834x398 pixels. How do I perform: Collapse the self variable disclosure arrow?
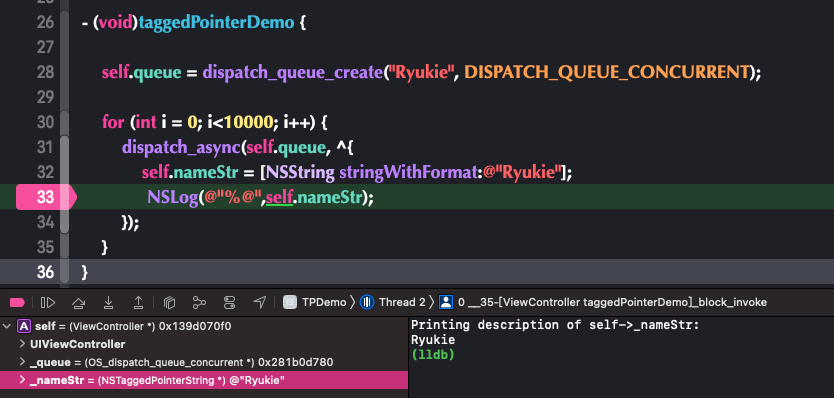coord(7,326)
